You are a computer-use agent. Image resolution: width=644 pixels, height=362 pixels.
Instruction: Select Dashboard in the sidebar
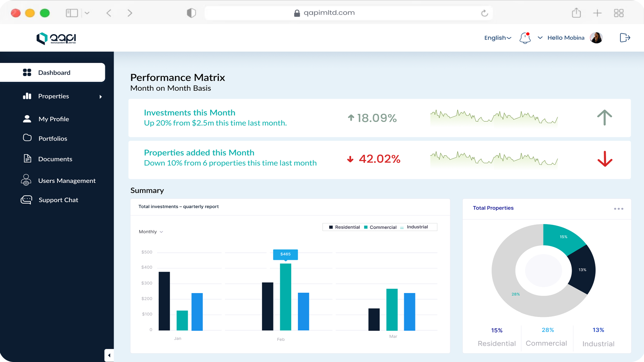(52, 72)
